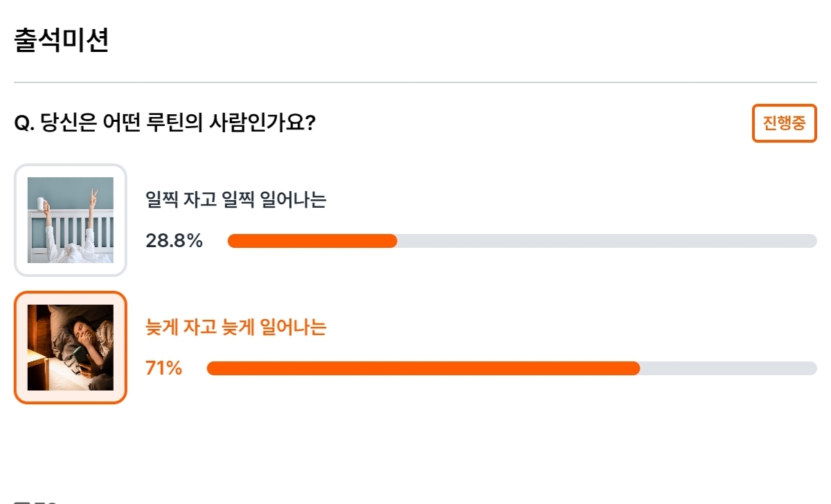
Task: Click the orange filled part of the 28.8% bar
Action: click(x=312, y=241)
